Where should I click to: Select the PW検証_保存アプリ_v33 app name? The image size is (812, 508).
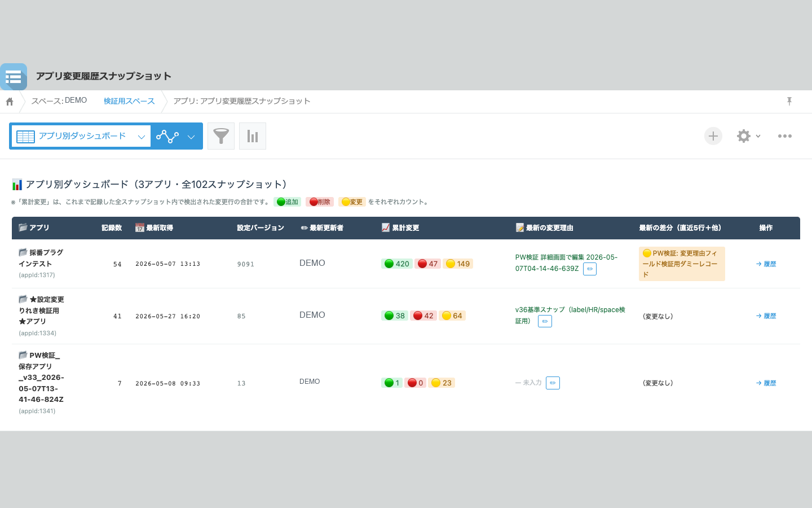click(41, 377)
